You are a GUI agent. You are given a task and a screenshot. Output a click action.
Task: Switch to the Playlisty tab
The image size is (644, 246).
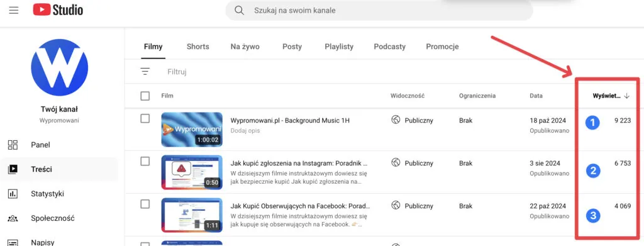pyautogui.click(x=339, y=47)
